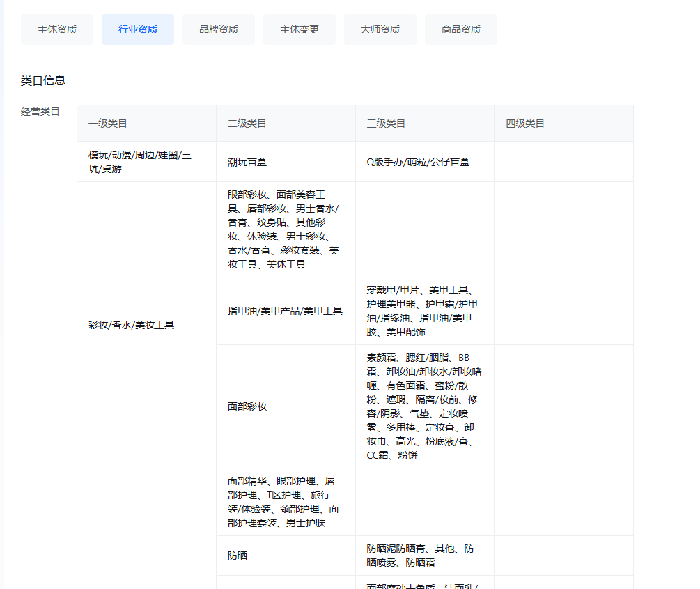Click the cell starting with 穿戴甲/甲片
Viewport: 700px width, 589px height.
pos(422,311)
